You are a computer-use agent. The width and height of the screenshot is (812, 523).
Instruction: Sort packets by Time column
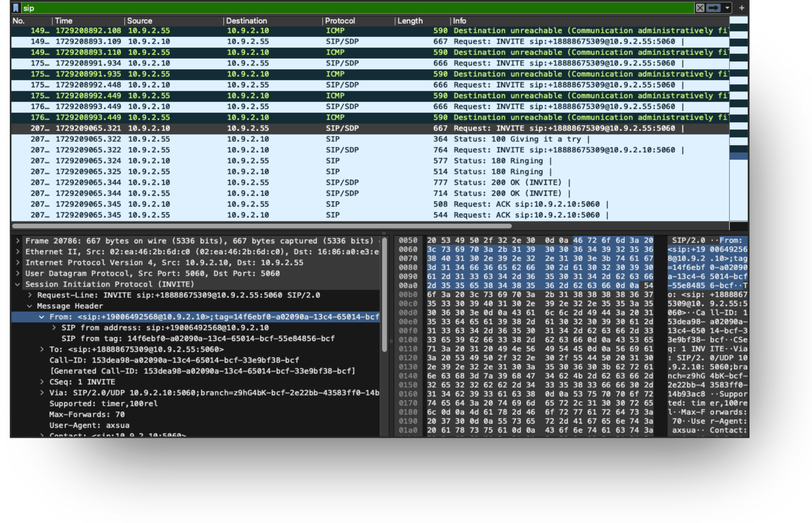click(89, 21)
